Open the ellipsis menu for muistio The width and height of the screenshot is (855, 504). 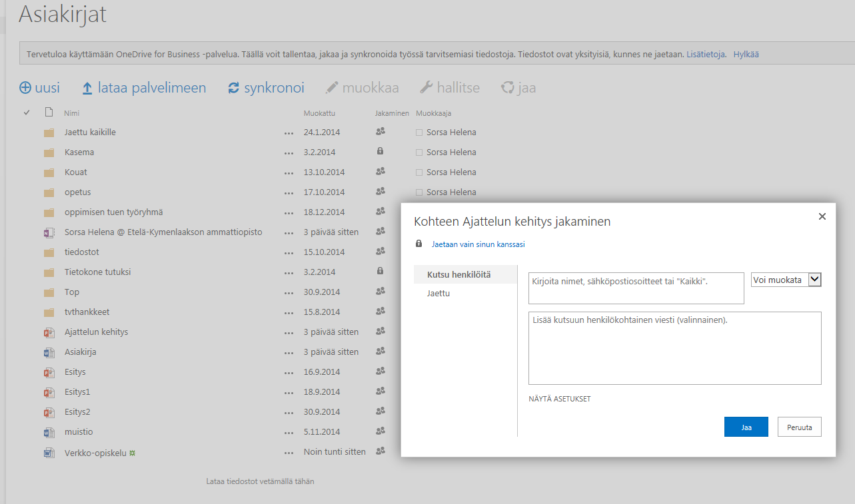click(x=289, y=433)
